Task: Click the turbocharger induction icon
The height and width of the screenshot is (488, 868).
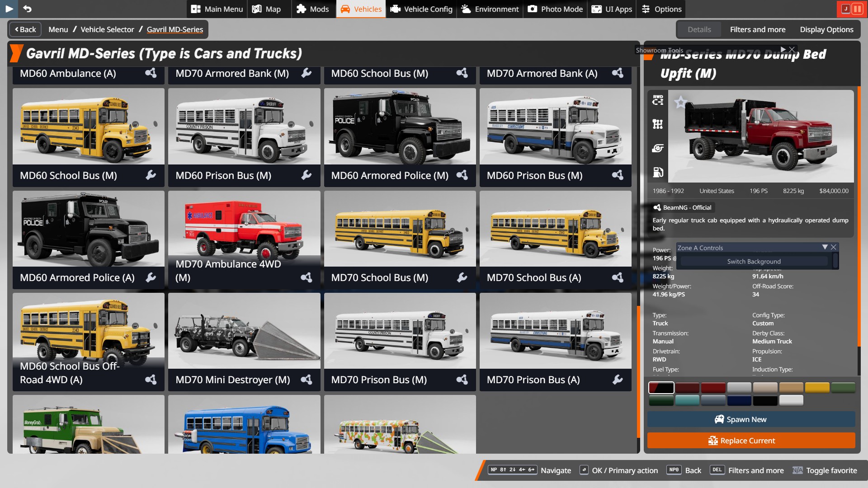Action: point(658,148)
